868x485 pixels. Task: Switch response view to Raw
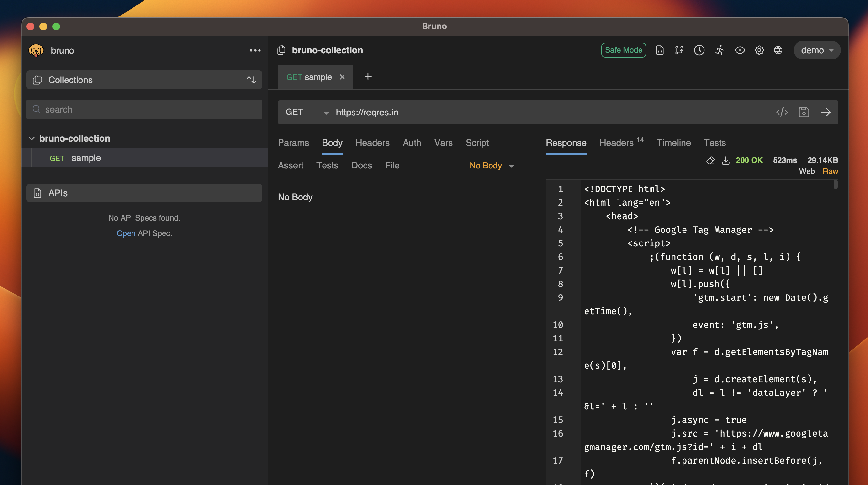[x=830, y=171]
